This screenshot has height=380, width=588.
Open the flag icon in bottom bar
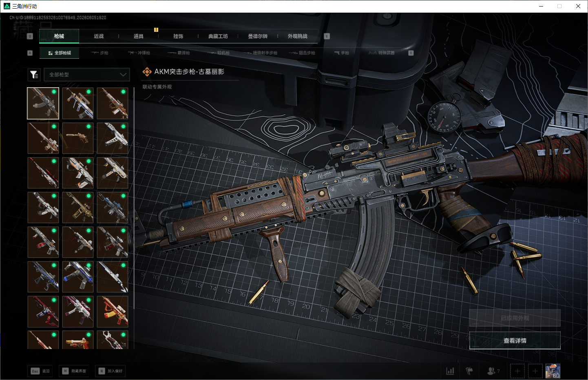tap(469, 371)
